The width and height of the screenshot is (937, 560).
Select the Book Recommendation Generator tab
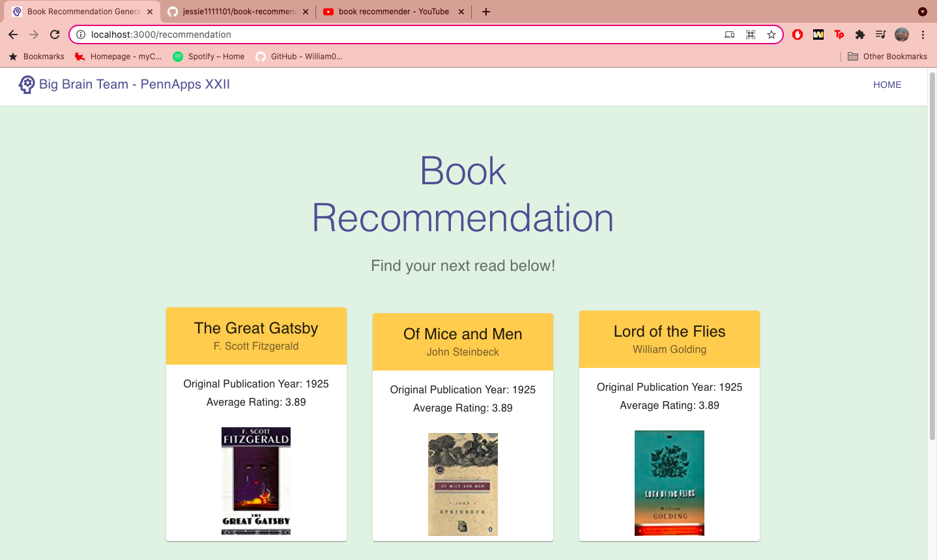(x=82, y=12)
